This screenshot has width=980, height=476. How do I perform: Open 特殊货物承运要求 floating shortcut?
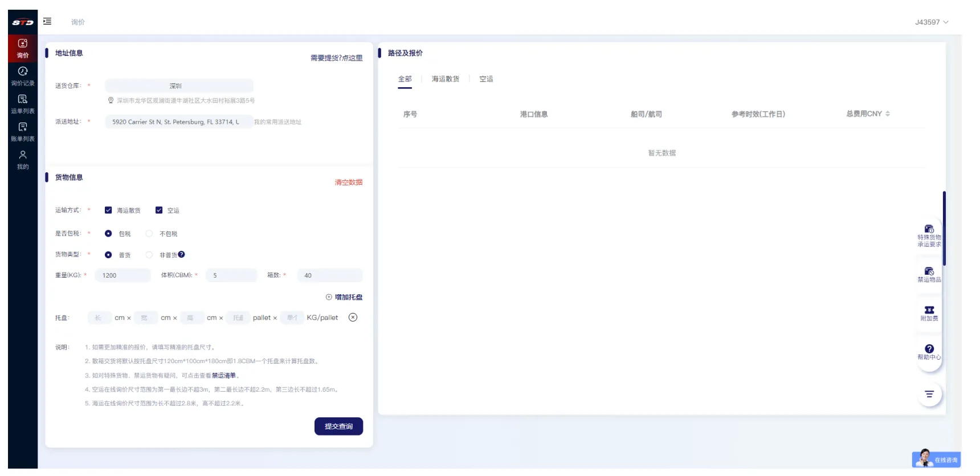pyautogui.click(x=929, y=235)
